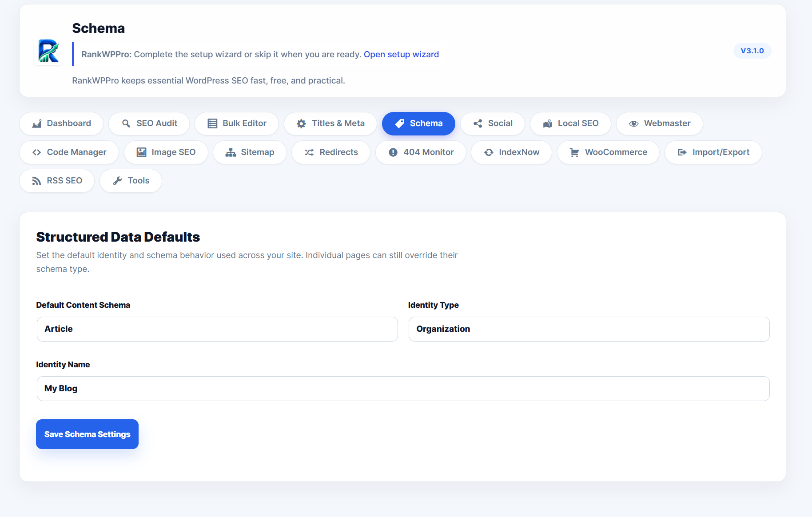Click the Identity Type label
812x517 pixels.
click(x=434, y=305)
